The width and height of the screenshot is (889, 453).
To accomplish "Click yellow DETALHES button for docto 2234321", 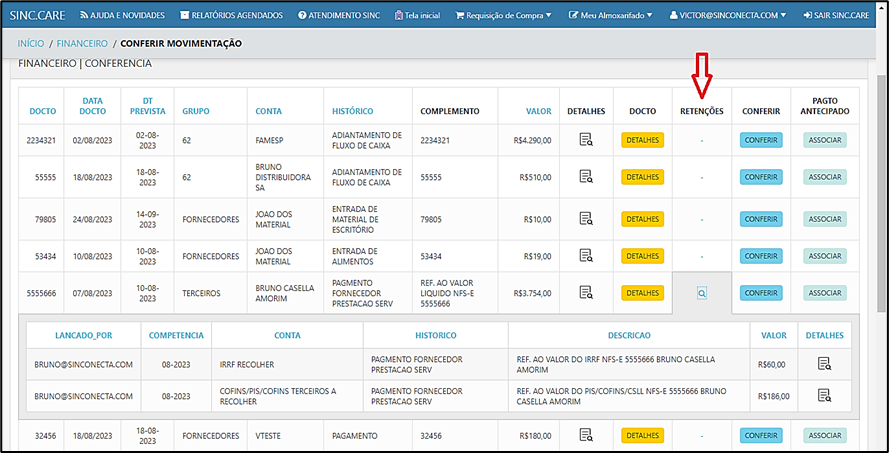I will pos(642,140).
